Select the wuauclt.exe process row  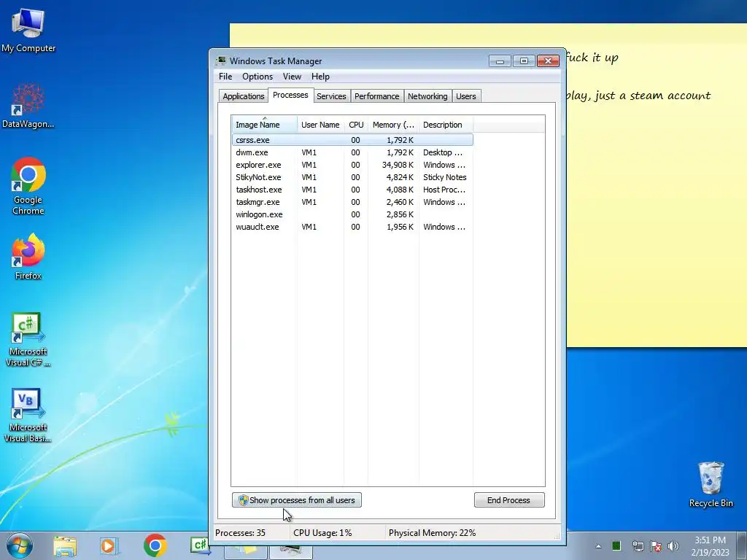(352, 227)
